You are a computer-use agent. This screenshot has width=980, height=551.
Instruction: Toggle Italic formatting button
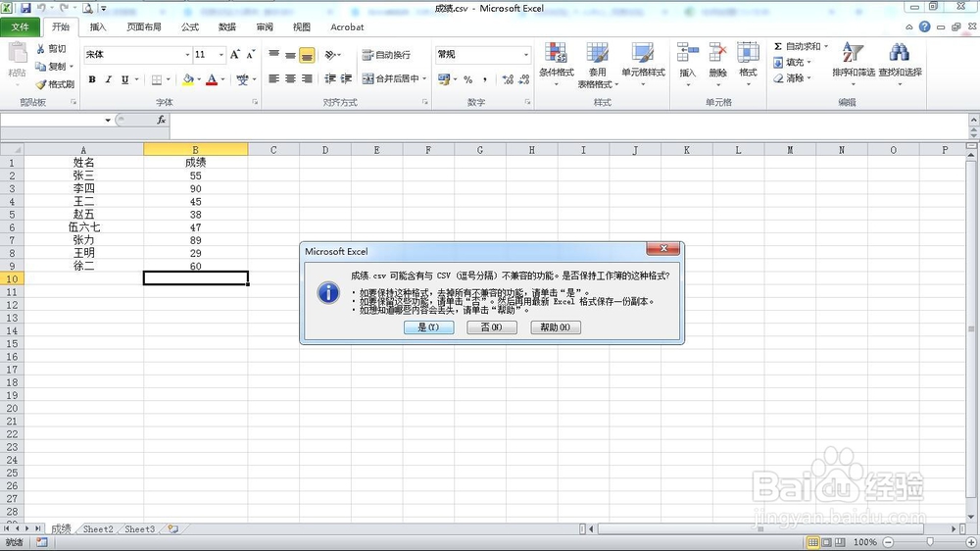(108, 79)
